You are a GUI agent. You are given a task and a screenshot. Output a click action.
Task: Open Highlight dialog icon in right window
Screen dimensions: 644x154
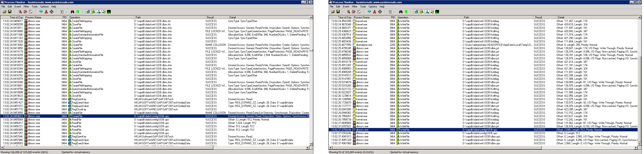375,12
